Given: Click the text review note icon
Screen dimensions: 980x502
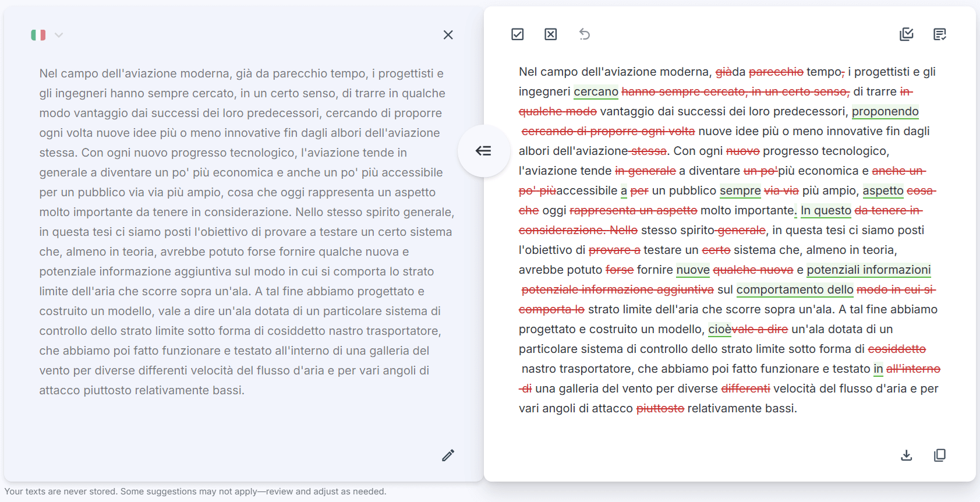Looking at the screenshot, I should point(940,34).
